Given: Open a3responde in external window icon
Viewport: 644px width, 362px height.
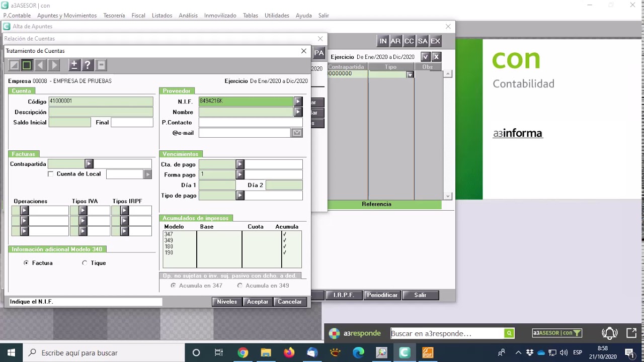Looking at the screenshot, I should pos(631,333).
